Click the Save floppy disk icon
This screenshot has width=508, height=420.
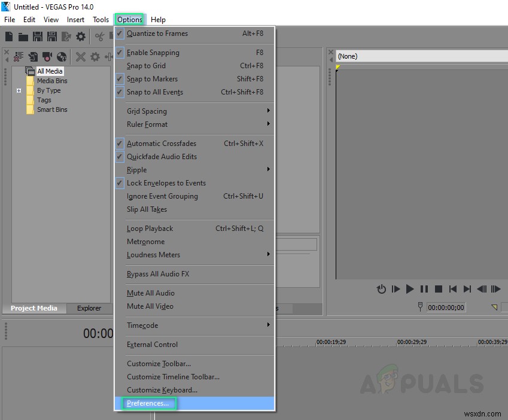point(38,36)
